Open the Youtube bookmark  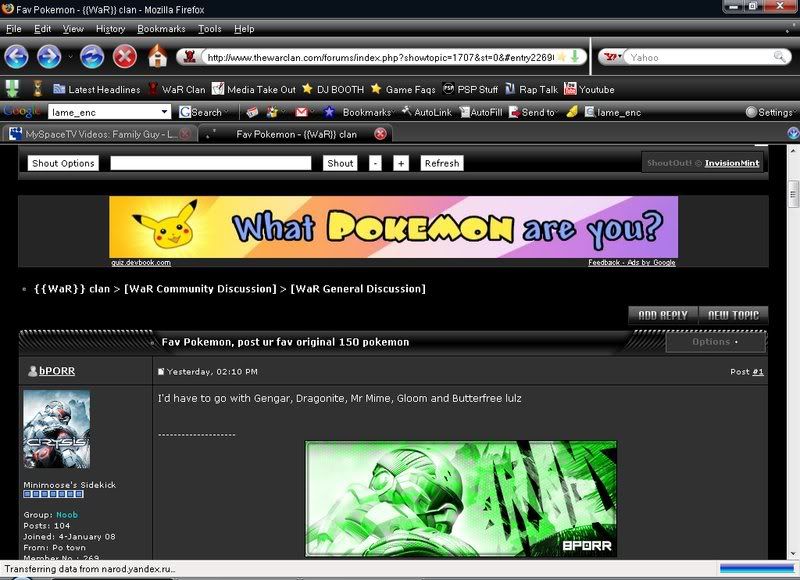click(589, 89)
